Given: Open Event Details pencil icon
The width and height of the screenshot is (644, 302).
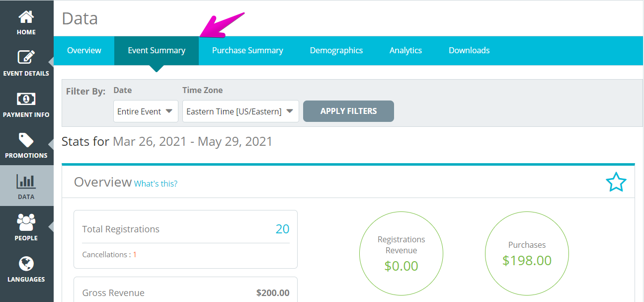Looking at the screenshot, I should tap(26, 57).
